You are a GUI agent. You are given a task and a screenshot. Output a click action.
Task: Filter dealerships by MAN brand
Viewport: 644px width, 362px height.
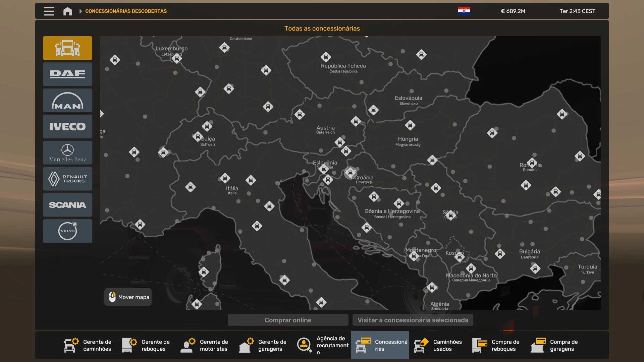tap(67, 100)
